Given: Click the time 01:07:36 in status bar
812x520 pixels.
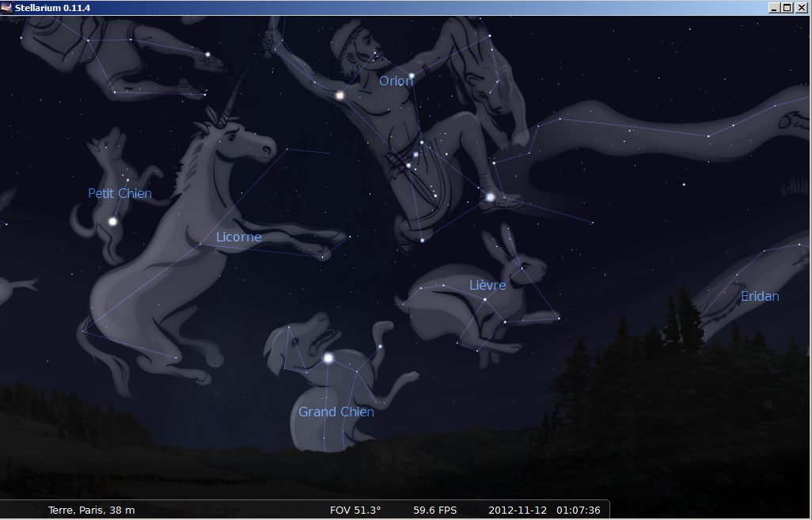Looking at the screenshot, I should tap(579, 511).
